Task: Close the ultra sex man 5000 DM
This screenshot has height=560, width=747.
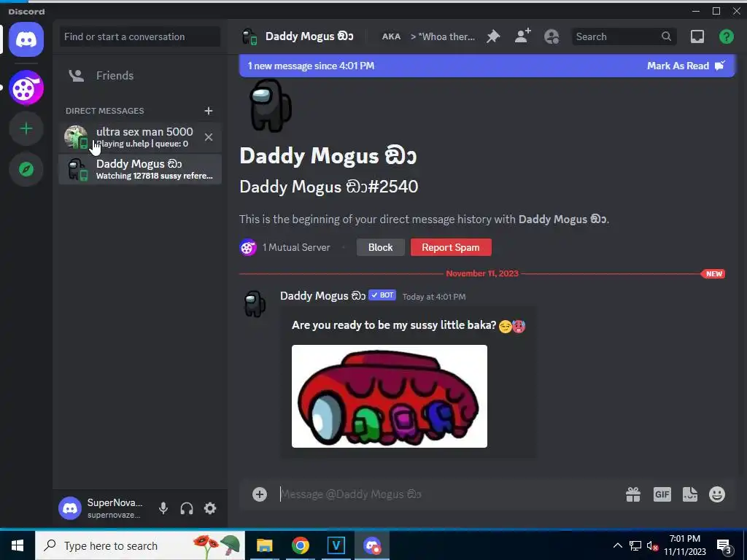Action: click(x=209, y=137)
